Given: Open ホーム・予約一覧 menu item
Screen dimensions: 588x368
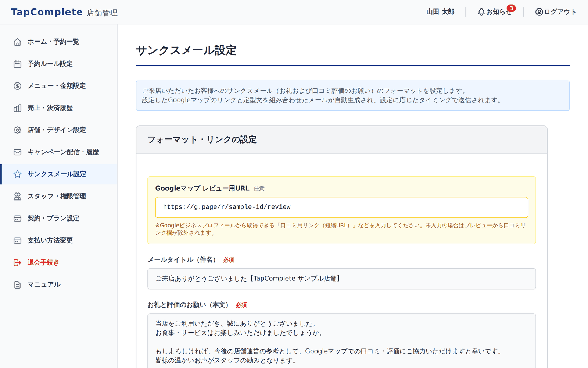Looking at the screenshot, I should (x=59, y=42).
